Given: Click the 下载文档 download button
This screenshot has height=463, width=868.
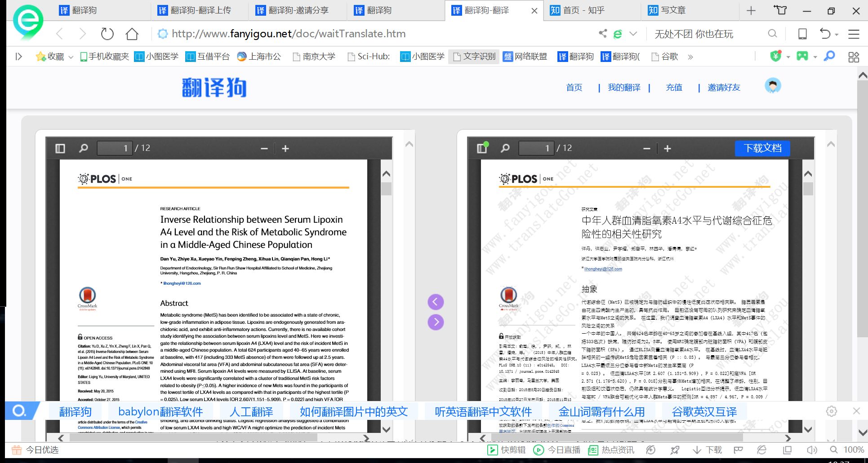Looking at the screenshot, I should pyautogui.click(x=762, y=148).
